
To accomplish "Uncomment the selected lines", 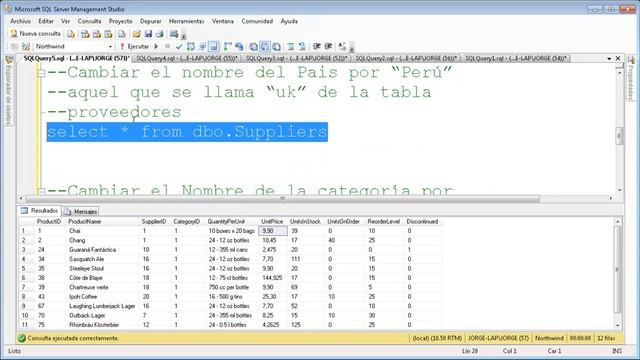I will pyautogui.click(x=302, y=47).
